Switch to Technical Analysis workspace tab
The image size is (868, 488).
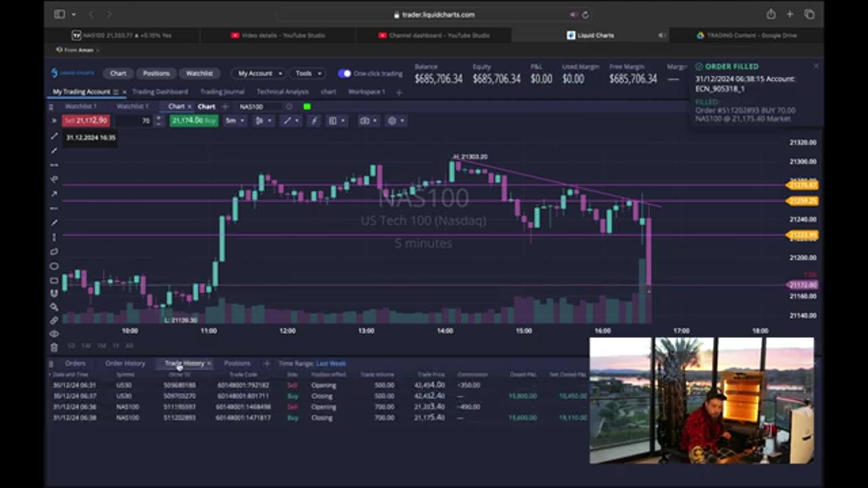coord(283,91)
